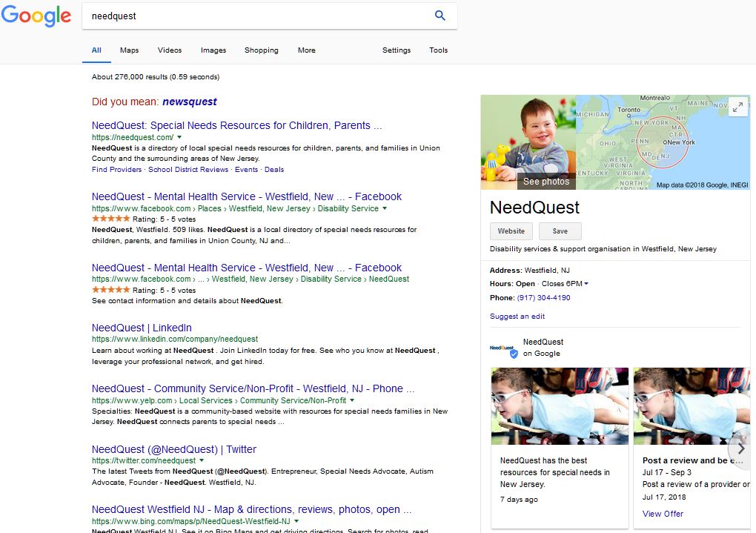Image resolution: width=756 pixels, height=533 pixels.
Task: Open the NeedQuest LinkedIn result
Action: tap(142, 328)
